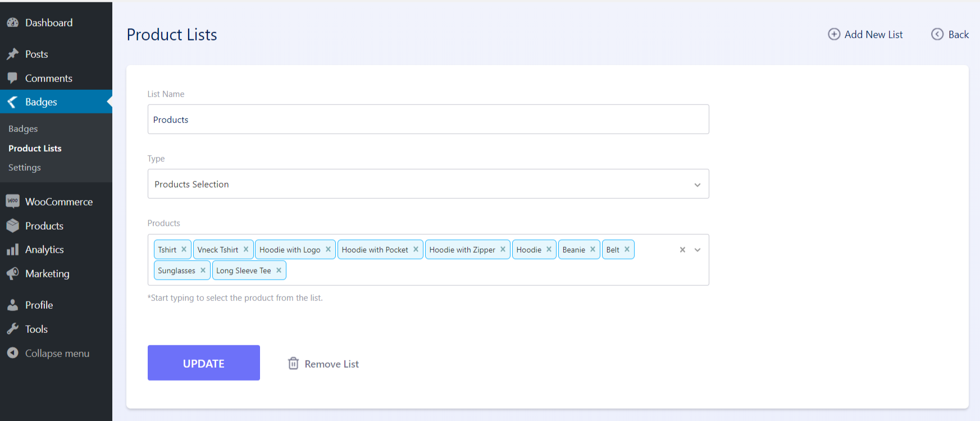This screenshot has width=980, height=421.
Task: Remove the Hoodie with Zipper tag
Action: 503,249
